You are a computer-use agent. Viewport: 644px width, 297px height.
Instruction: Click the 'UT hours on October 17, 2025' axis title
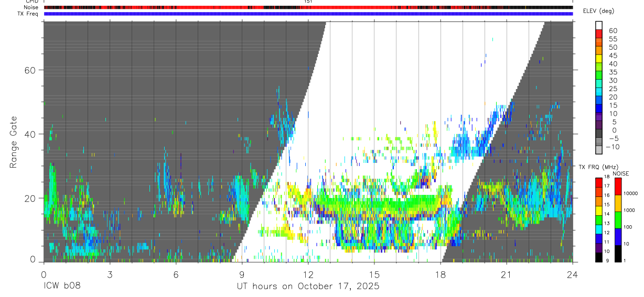click(x=308, y=286)
